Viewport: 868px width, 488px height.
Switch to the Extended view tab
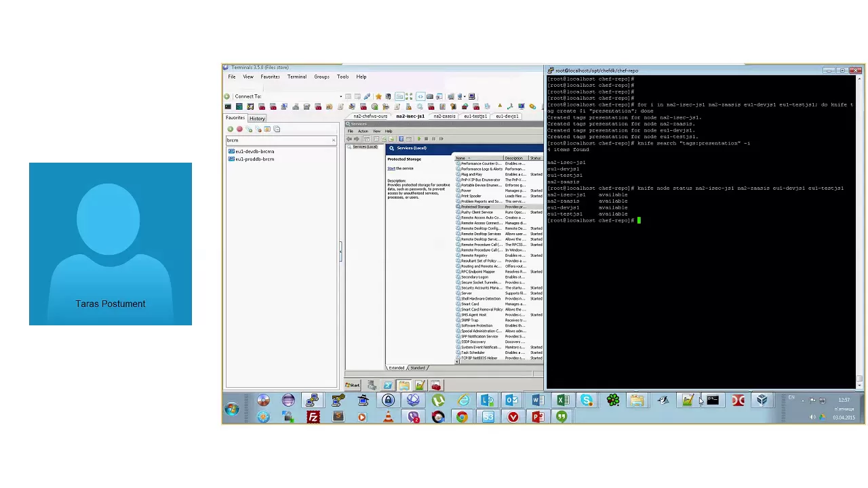[x=396, y=368]
